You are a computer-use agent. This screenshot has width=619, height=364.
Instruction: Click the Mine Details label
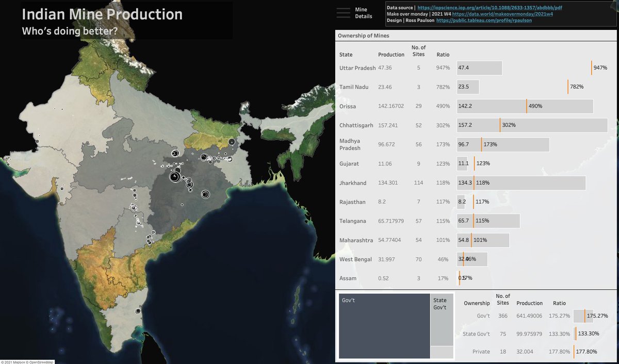(363, 13)
